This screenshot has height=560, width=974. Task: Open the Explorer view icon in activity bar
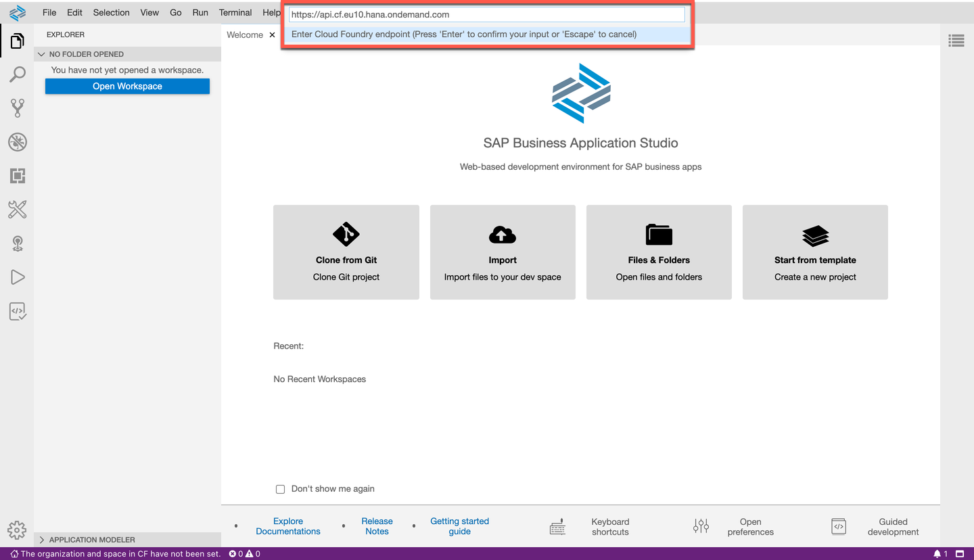[17, 41]
